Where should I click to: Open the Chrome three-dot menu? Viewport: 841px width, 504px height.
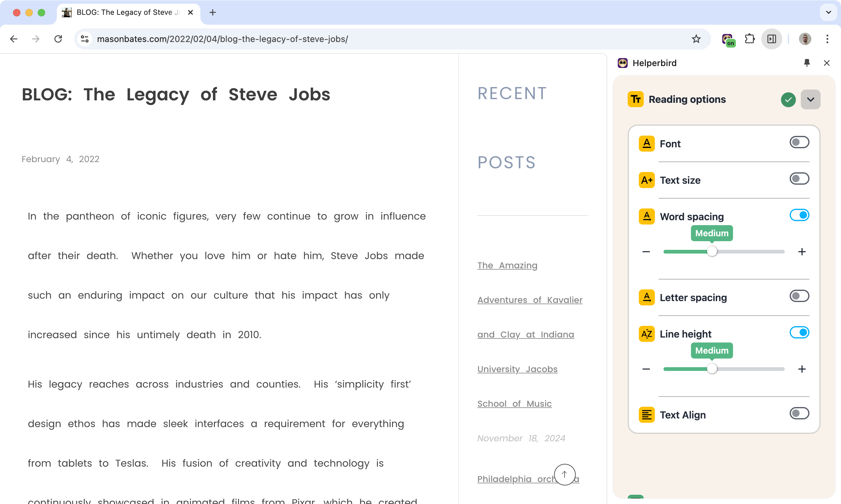click(827, 39)
